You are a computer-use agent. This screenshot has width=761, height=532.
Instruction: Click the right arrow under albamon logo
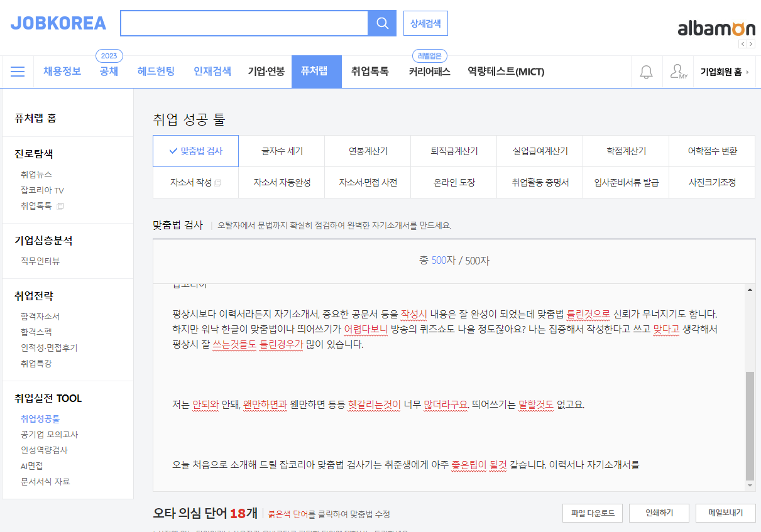click(752, 43)
